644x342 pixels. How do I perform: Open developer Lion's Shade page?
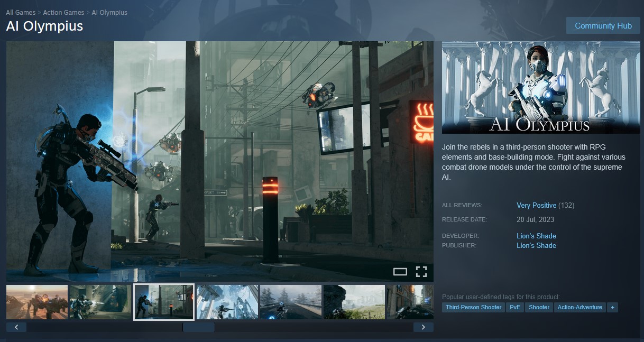point(536,236)
